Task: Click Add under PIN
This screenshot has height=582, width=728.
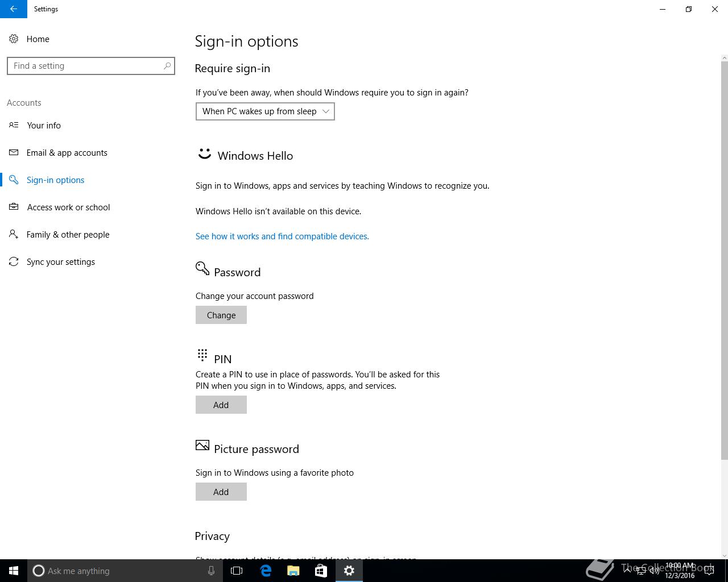Action: (x=221, y=405)
